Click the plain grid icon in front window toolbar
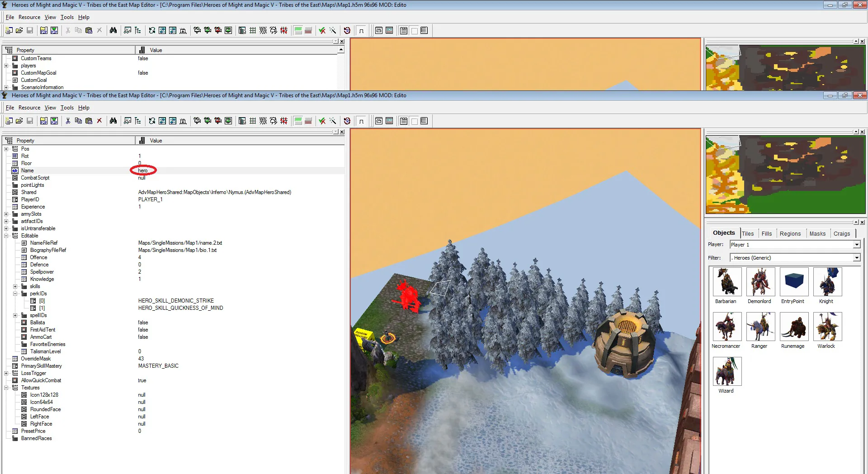 pos(253,121)
